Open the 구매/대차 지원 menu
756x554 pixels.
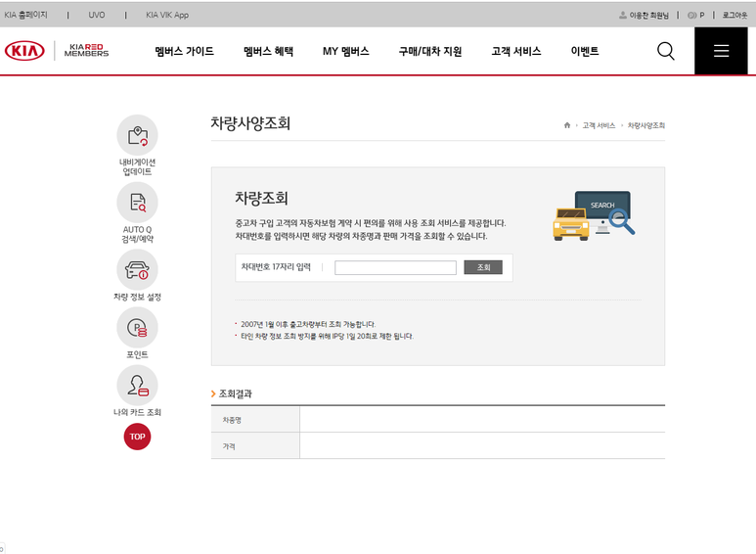click(x=430, y=51)
